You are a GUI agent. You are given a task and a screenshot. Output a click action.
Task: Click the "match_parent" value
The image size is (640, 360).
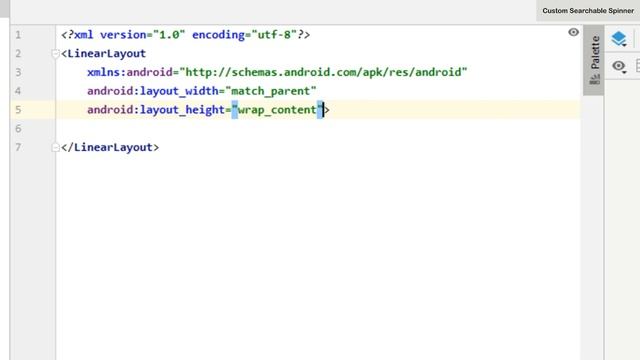[x=271, y=91]
